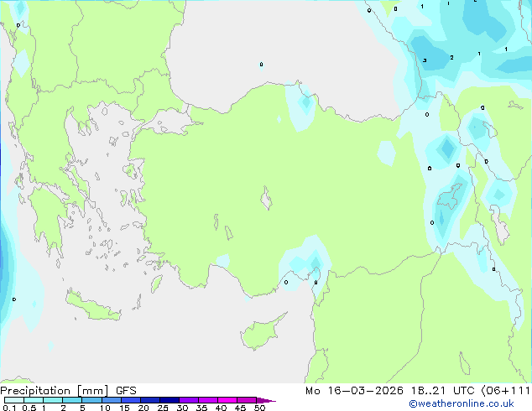Click the lightest 0.1–0.5 mm legend swatch
The height and width of the screenshot is (411, 532).
[x=14, y=400]
